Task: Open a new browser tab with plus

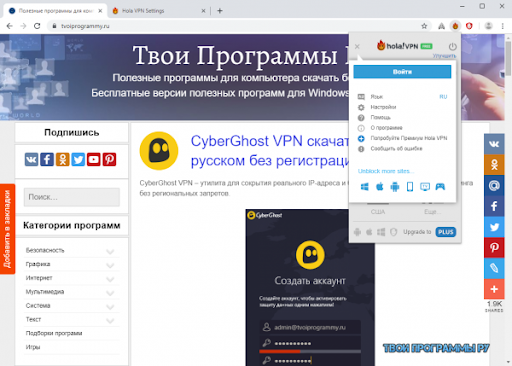Action: (x=220, y=11)
